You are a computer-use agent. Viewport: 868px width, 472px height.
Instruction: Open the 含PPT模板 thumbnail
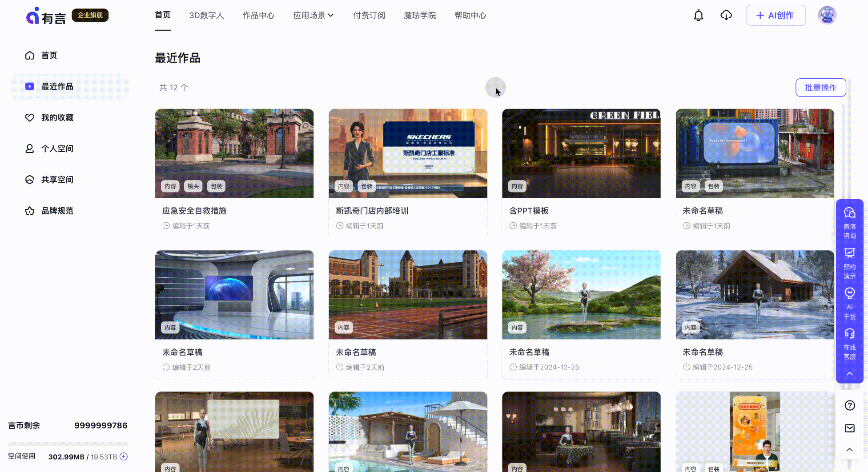coord(581,153)
